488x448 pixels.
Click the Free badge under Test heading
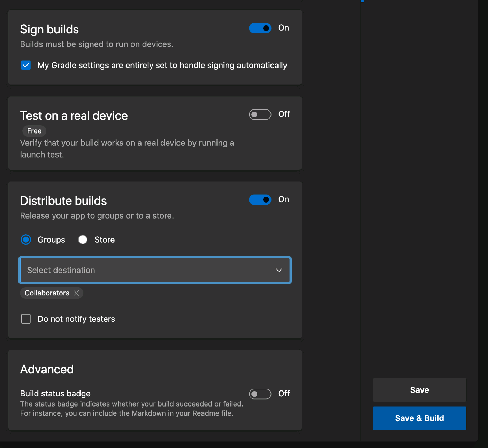point(34,131)
